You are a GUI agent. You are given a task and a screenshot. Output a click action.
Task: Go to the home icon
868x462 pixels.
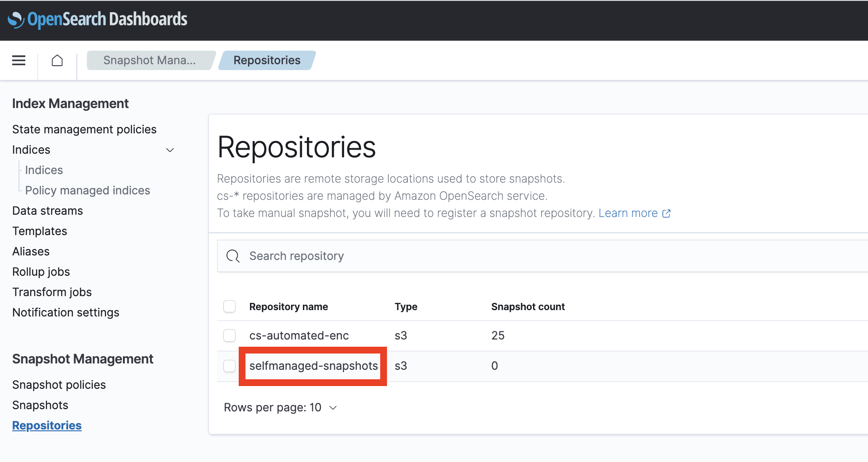point(57,60)
